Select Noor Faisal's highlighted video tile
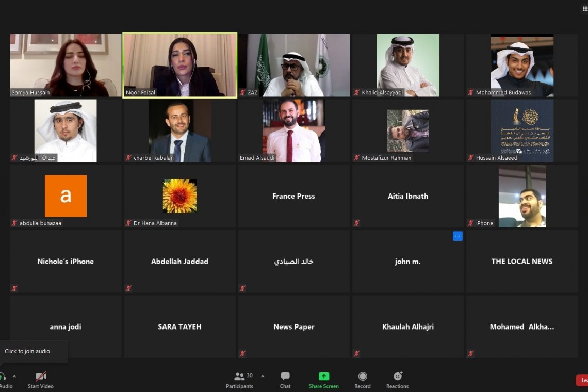588x392 pixels. [179, 65]
